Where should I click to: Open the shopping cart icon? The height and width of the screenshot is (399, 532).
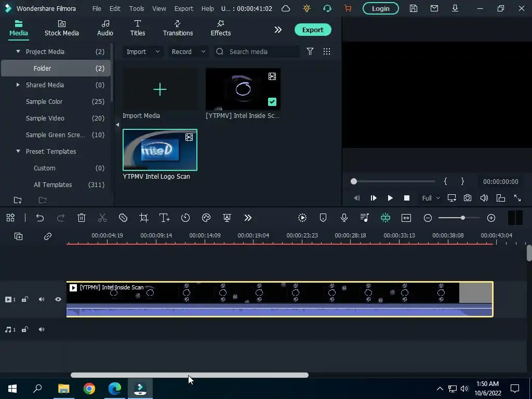[x=348, y=8]
